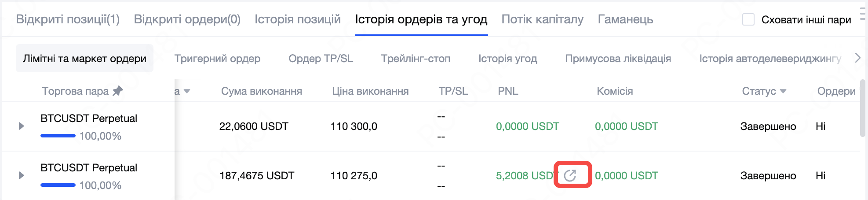This screenshot has width=868, height=200.
Task: Click the share PNL icon
Action: (570, 175)
